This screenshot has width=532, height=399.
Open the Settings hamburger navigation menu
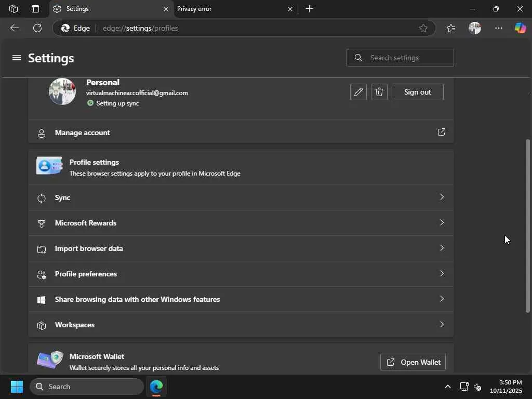(x=17, y=58)
